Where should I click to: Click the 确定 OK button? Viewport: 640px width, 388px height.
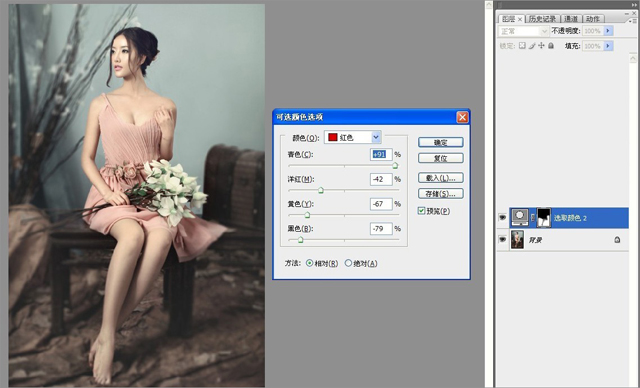440,142
